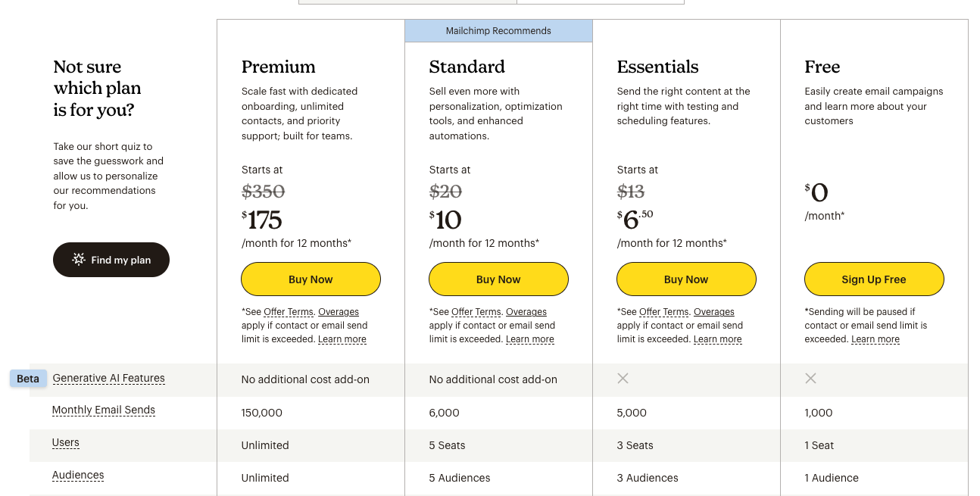Click the Users feature row label
The width and height of the screenshot is (980, 496).
(x=66, y=443)
